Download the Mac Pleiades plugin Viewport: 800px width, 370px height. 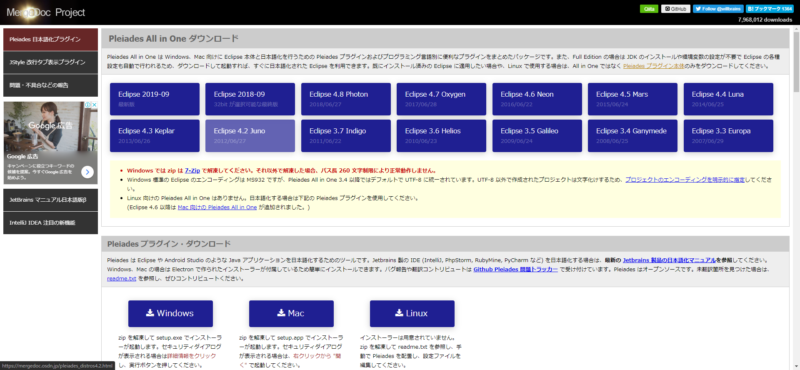tap(291, 313)
